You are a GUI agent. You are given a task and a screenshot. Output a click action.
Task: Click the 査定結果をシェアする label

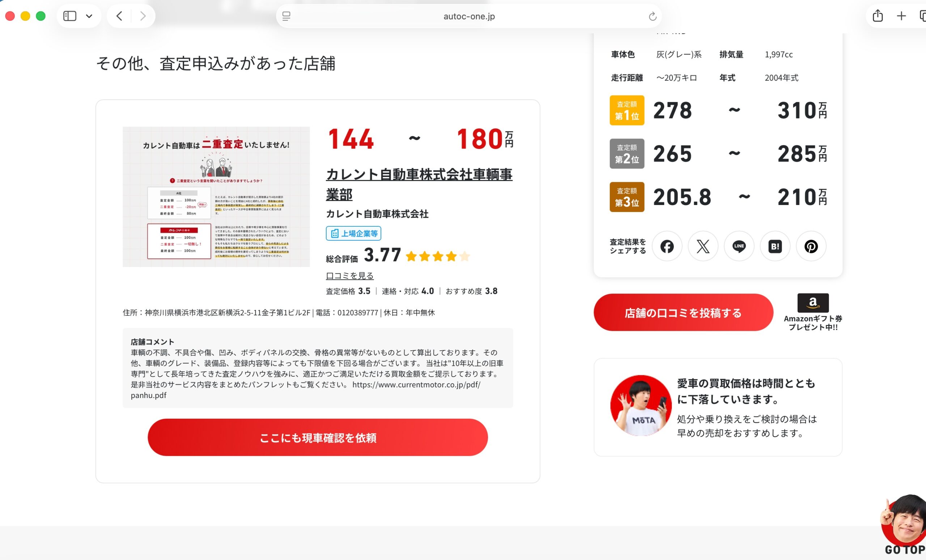[628, 247]
